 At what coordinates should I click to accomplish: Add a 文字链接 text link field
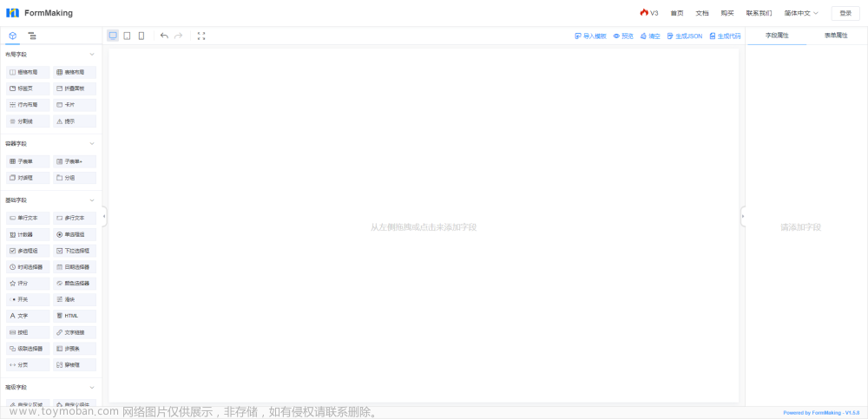pyautogui.click(x=75, y=332)
